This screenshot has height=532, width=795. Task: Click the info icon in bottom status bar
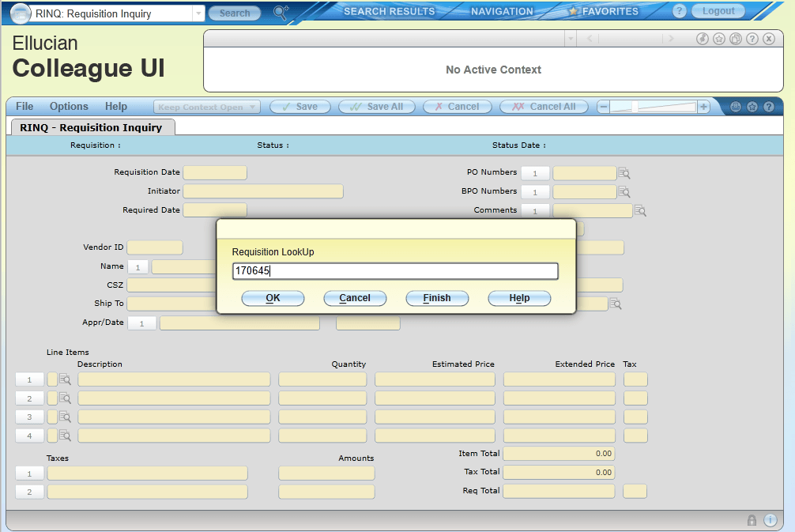tap(771, 520)
